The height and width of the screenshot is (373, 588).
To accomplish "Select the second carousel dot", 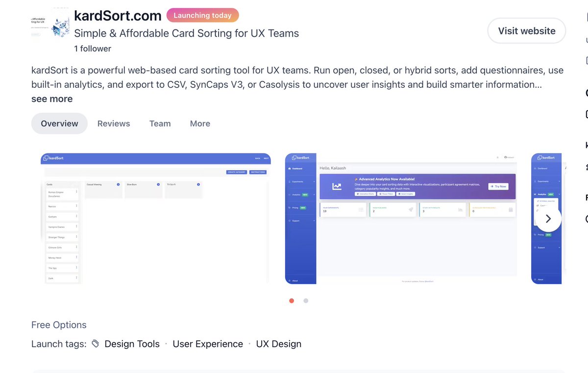I will coord(306,300).
